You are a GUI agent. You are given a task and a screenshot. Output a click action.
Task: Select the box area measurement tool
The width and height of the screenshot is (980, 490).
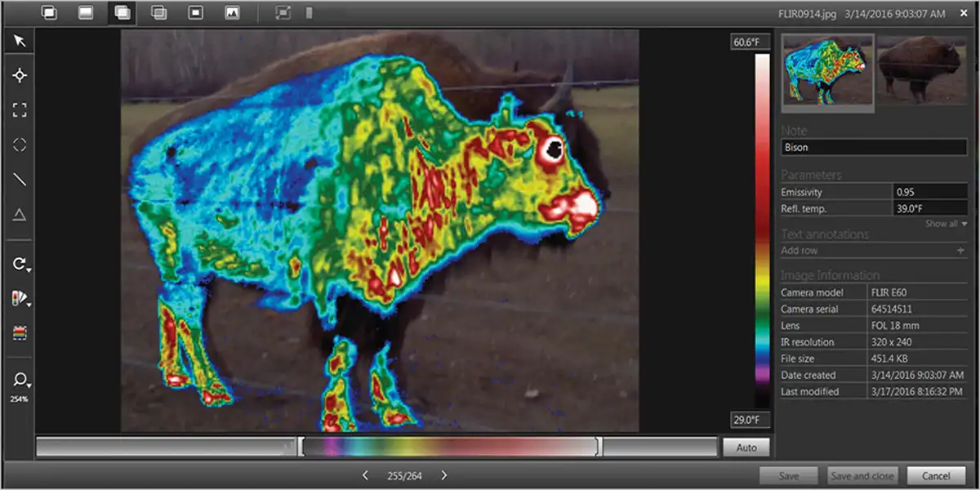point(20,110)
